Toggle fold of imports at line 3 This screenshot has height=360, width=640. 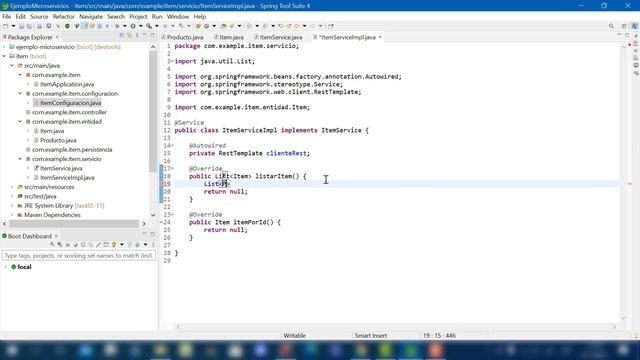click(x=172, y=61)
